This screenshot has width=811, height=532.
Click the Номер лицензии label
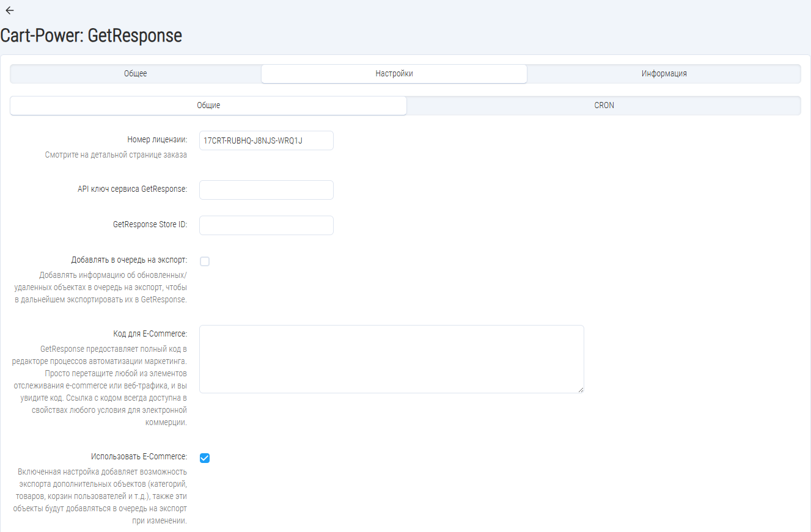(x=157, y=140)
